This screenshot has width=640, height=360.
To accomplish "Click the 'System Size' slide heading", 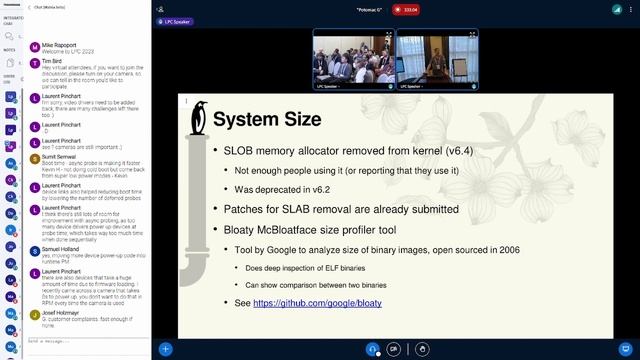I will 267,119.
